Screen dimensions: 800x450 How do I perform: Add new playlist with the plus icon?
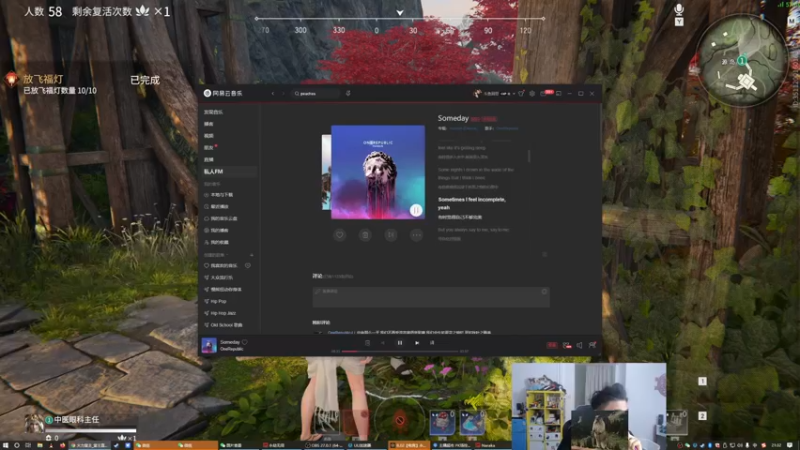252,255
